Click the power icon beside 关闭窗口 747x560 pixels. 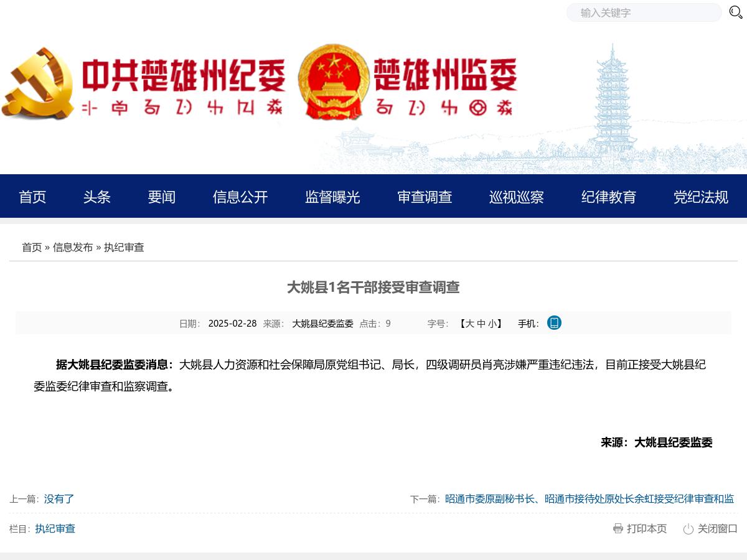click(x=688, y=529)
